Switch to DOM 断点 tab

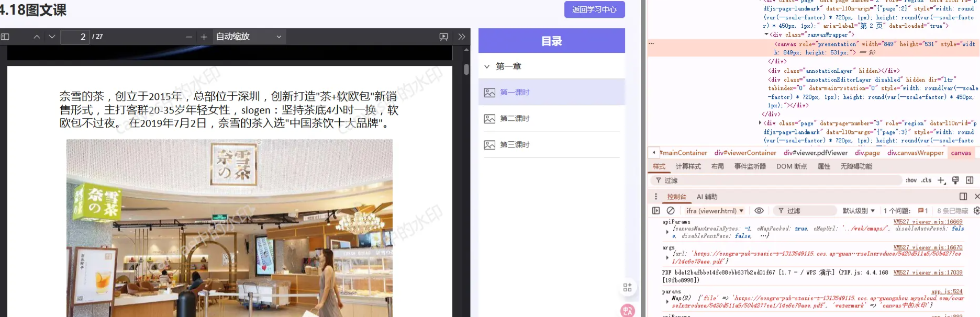click(x=792, y=166)
